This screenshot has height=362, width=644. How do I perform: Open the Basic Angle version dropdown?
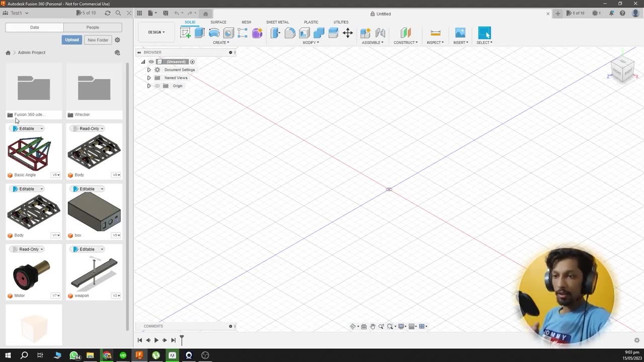pos(56,175)
